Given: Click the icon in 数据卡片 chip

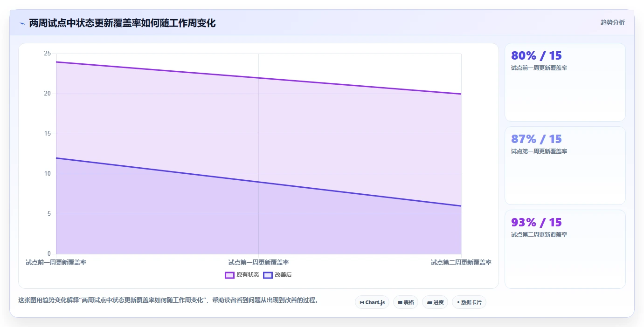Looking at the screenshot, I should [458, 303].
